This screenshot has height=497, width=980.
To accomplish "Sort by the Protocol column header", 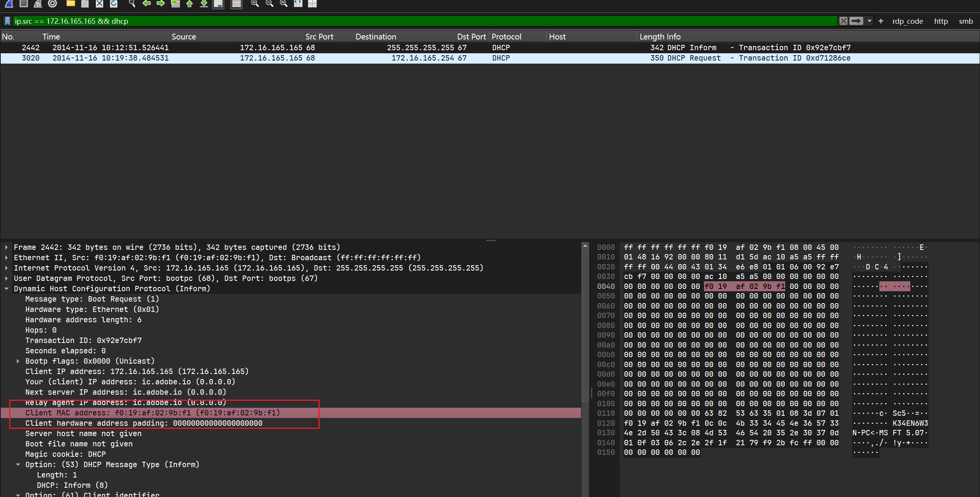I will pos(506,37).
